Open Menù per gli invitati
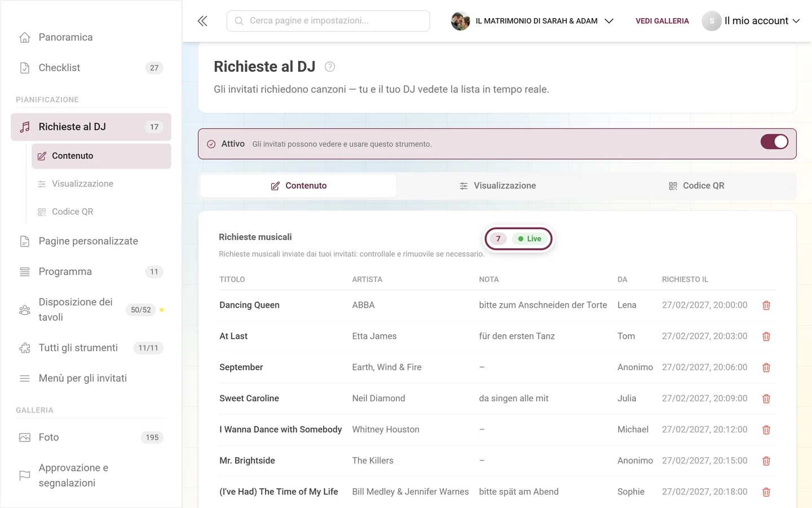Viewport: 812px width, 508px height. pos(91,378)
